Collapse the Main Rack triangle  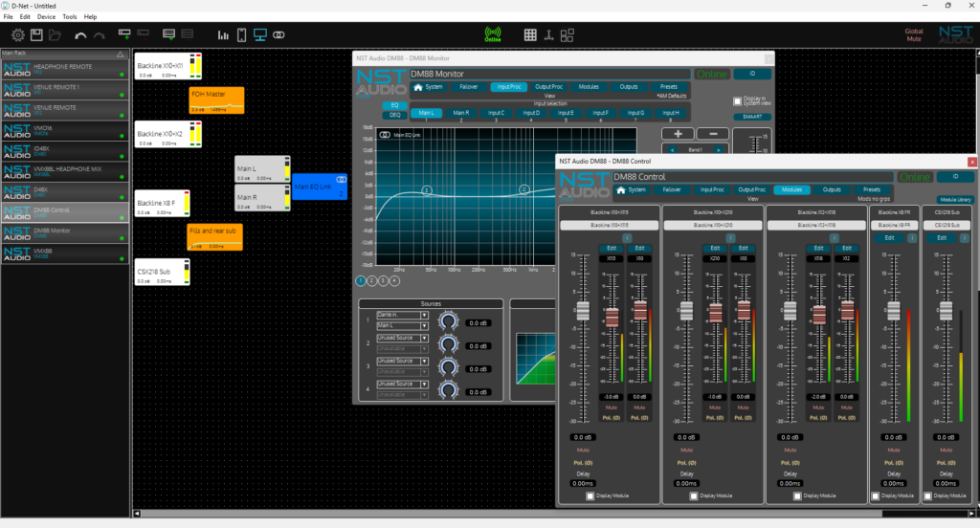pyautogui.click(x=121, y=54)
